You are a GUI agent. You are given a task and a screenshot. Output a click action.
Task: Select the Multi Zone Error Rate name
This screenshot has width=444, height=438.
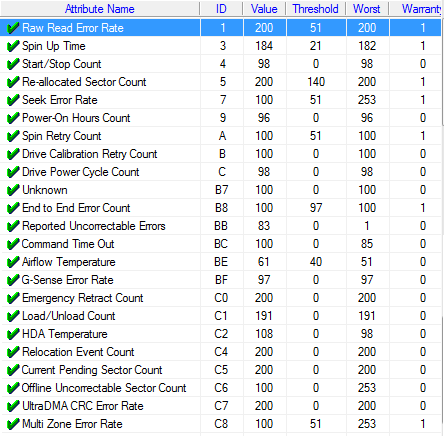(72, 424)
